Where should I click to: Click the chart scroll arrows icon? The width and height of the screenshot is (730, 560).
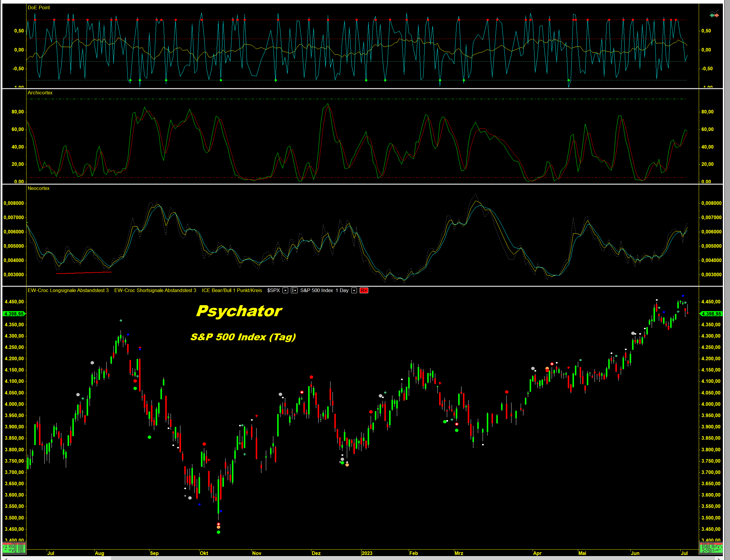[x=714, y=14]
